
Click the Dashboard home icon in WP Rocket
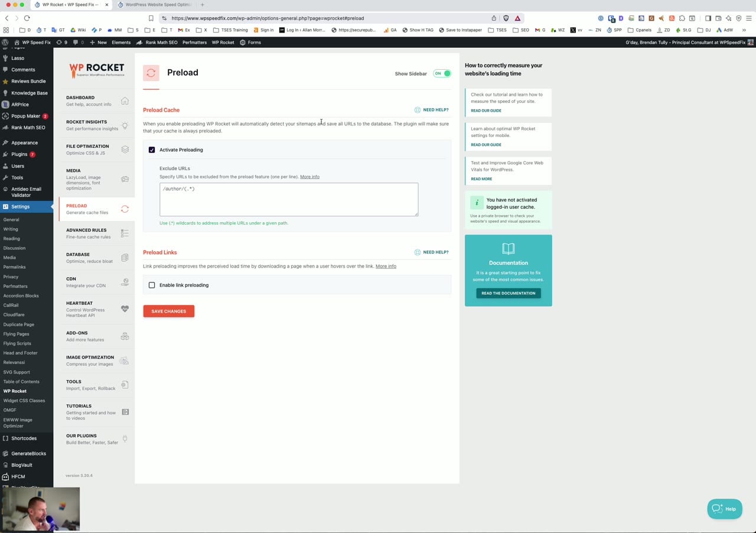125,101
